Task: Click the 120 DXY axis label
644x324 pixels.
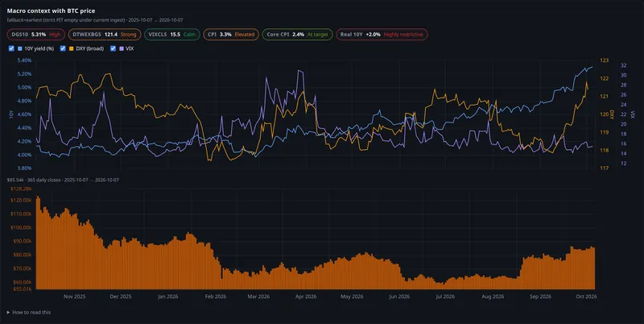Action: pyautogui.click(x=605, y=114)
